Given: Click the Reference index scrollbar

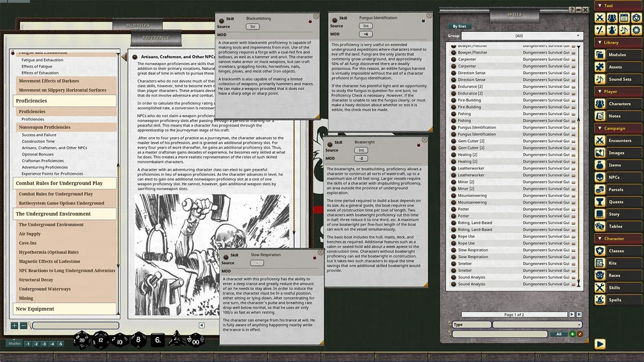Looking at the screenshot, I should pyautogui.click(x=118, y=184).
